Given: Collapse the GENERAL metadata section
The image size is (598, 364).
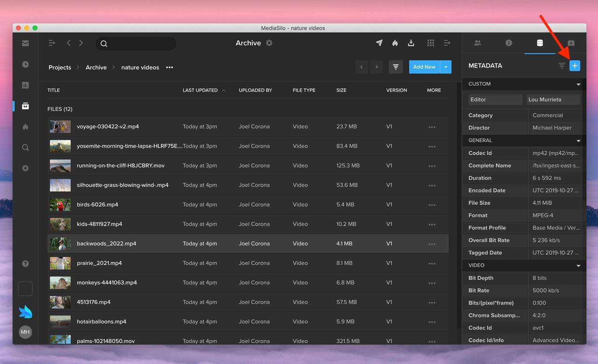Looking at the screenshot, I should click(x=578, y=140).
